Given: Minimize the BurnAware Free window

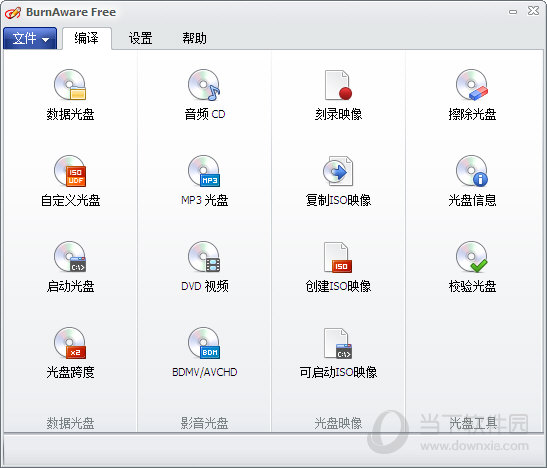Looking at the screenshot, I should click(x=513, y=12).
